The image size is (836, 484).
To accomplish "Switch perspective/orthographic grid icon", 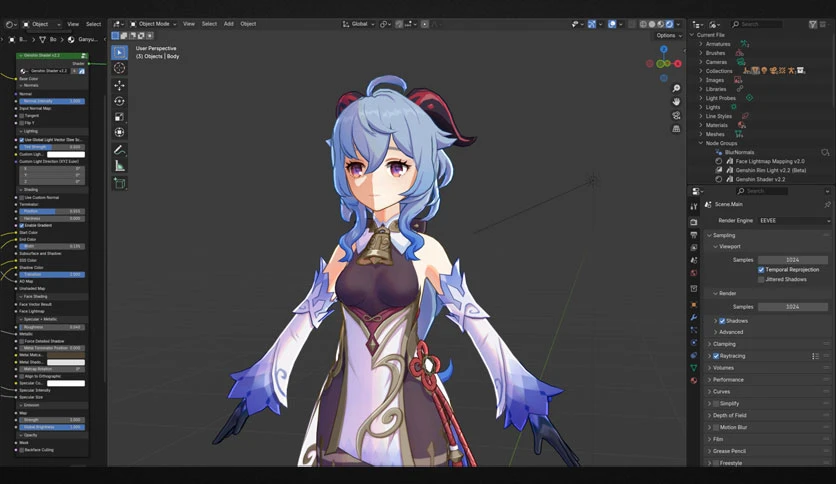I will pos(676,128).
